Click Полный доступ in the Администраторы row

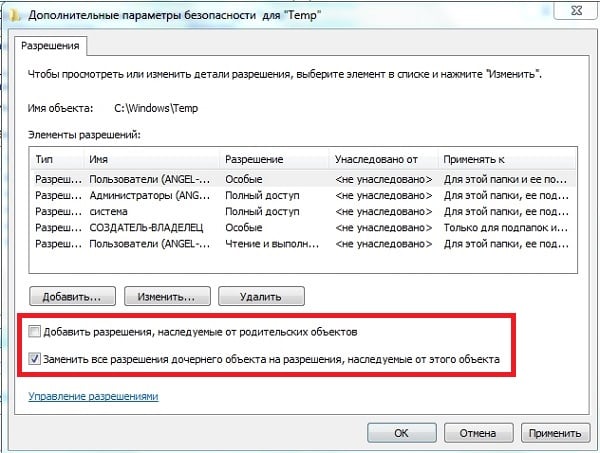[x=262, y=196]
